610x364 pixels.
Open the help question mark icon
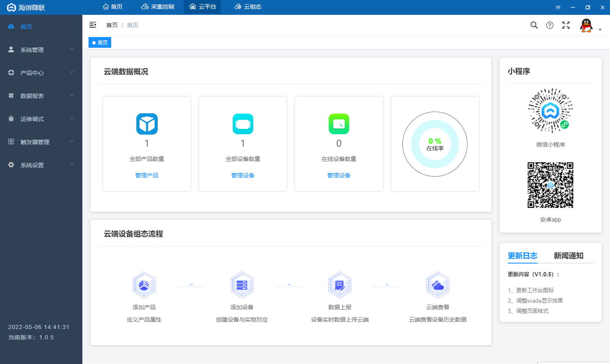coord(550,25)
